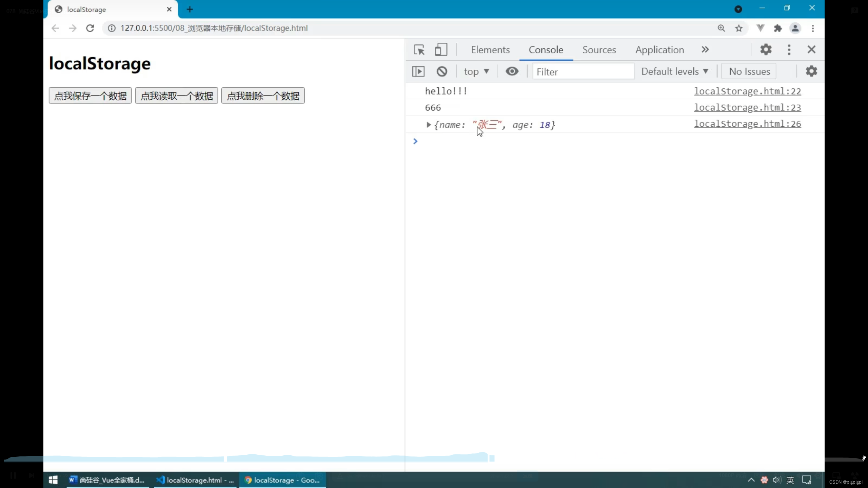Expand the Console prompt arrow
The height and width of the screenshot is (488, 868).
pyautogui.click(x=415, y=141)
